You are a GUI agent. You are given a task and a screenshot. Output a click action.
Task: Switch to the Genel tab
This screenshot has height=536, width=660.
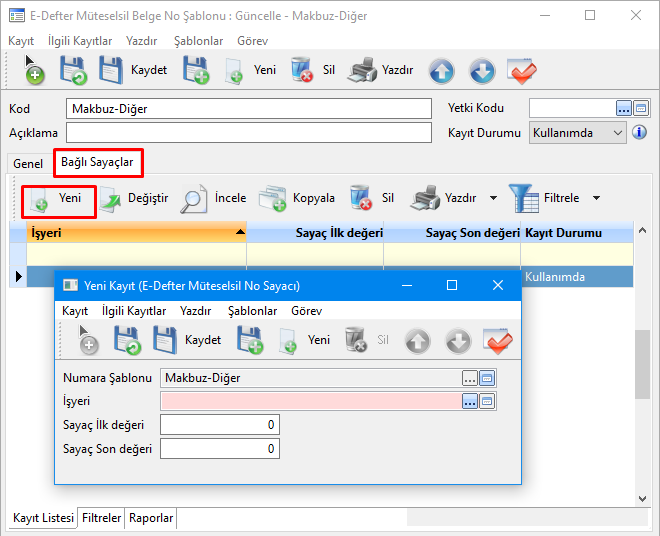tap(28, 163)
